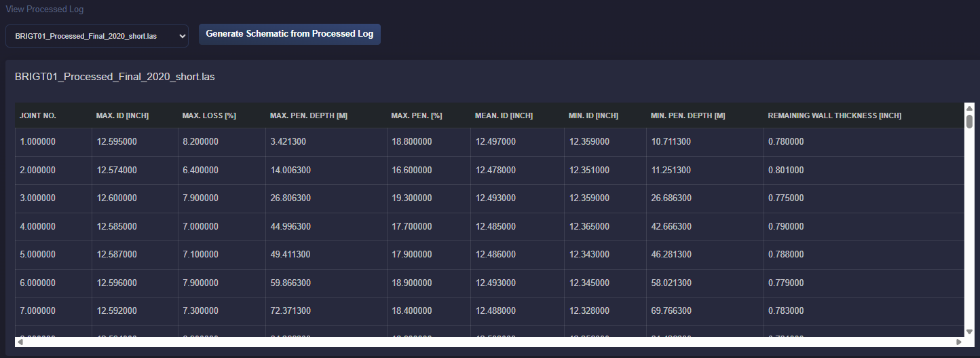
Task: Select the MAX. PEN. DEPTH [M] header
Action: tap(309, 115)
